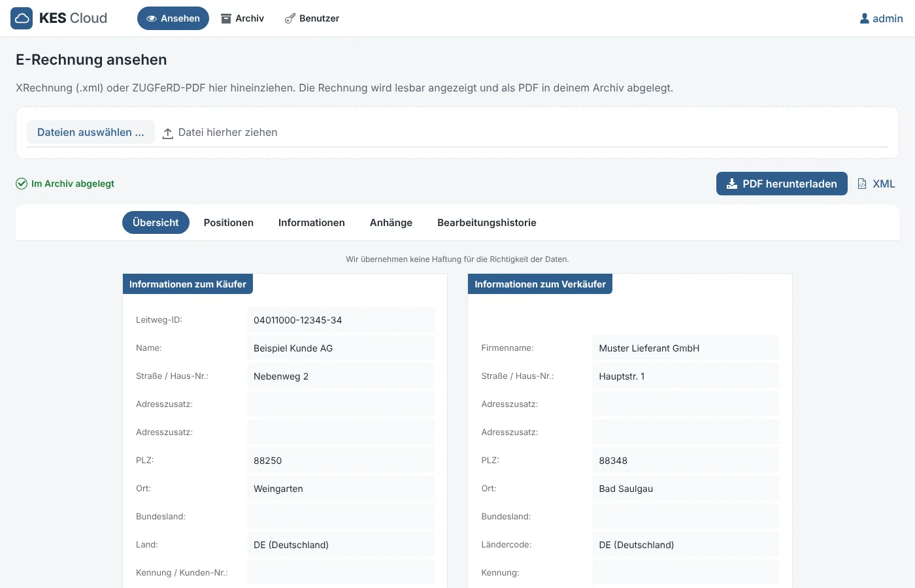Click seller name 'Muster Lieferant GmbH'

coord(686,348)
